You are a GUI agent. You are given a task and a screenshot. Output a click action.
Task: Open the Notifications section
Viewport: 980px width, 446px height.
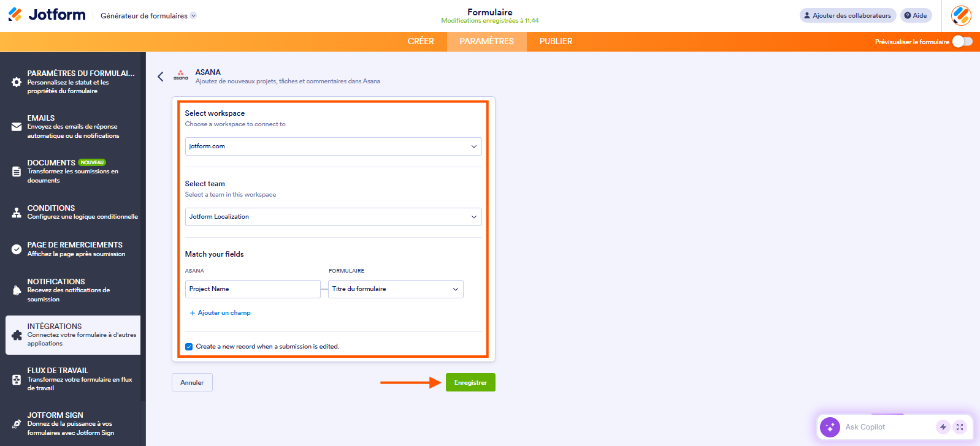pos(73,290)
